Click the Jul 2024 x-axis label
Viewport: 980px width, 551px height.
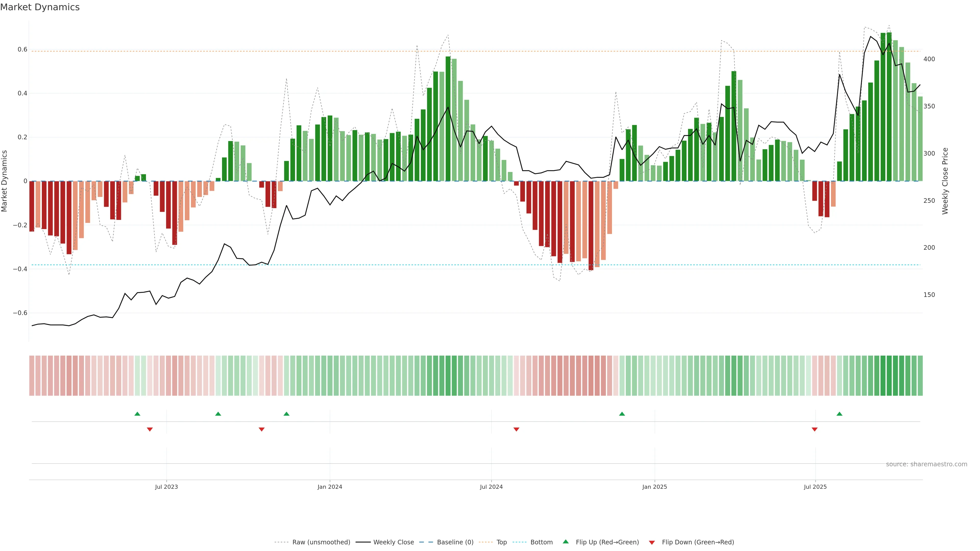(x=491, y=487)
